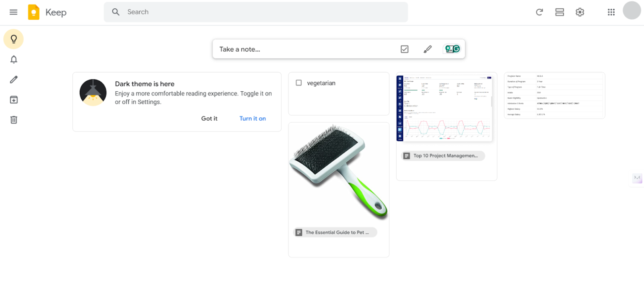Switch to list view layout icon
Image resolution: width=644 pixels, height=302 pixels.
pyautogui.click(x=559, y=12)
